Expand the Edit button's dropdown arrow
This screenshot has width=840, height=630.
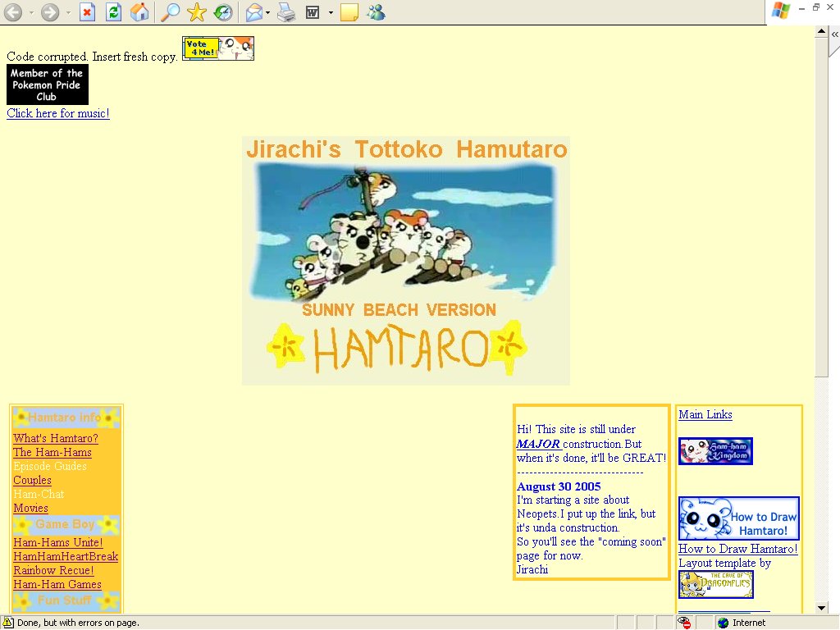(x=331, y=12)
